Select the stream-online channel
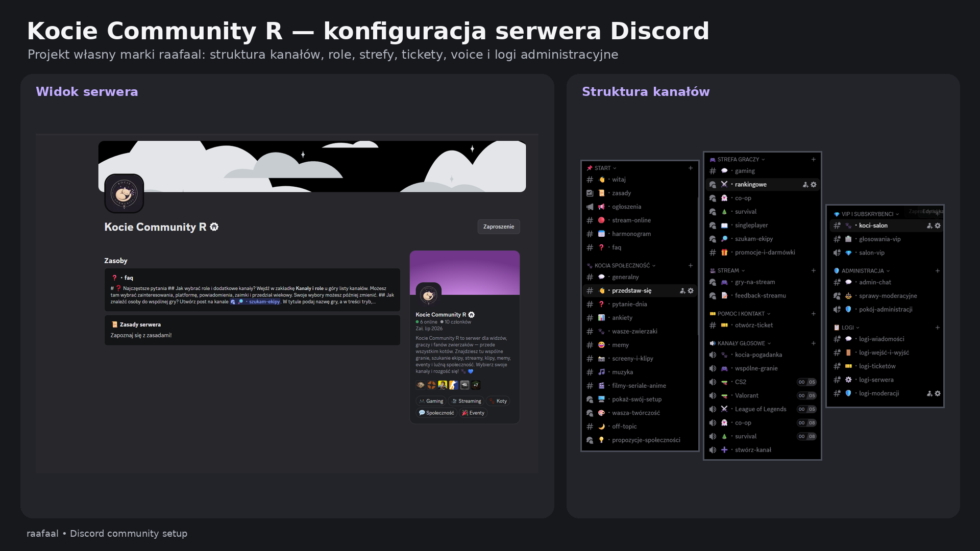980x551 pixels. coord(640,220)
